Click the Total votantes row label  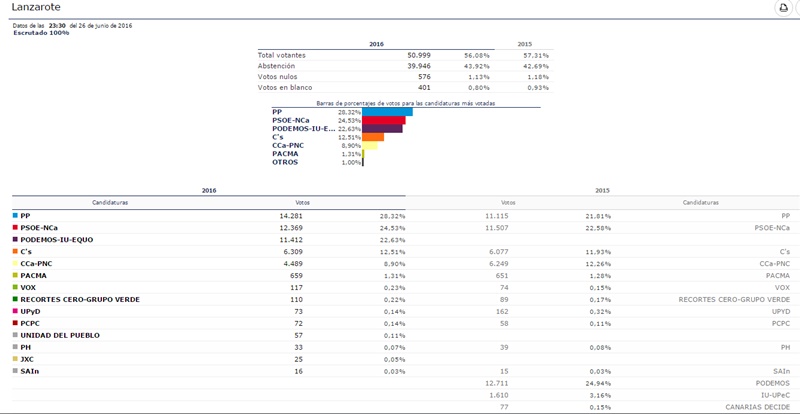click(x=281, y=55)
